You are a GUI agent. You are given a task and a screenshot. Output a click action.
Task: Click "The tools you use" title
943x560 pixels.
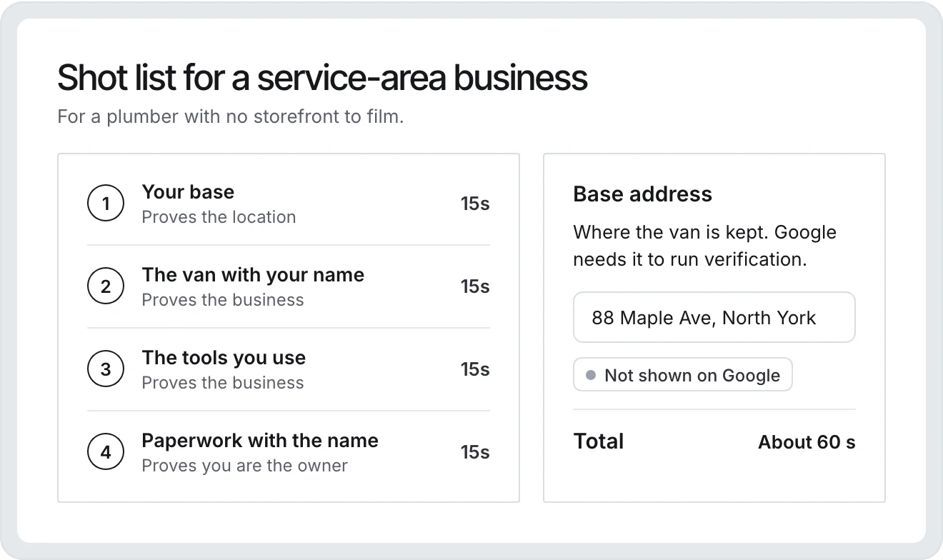(224, 358)
